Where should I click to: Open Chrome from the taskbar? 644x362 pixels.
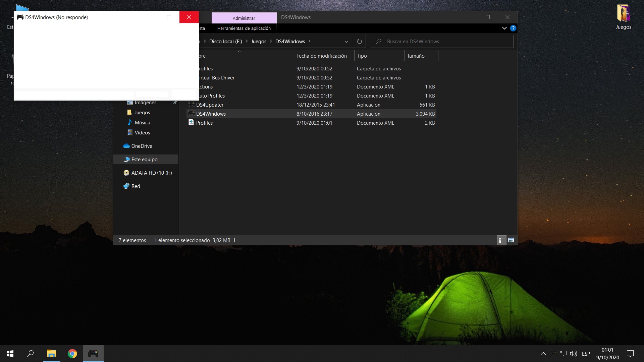pyautogui.click(x=72, y=354)
